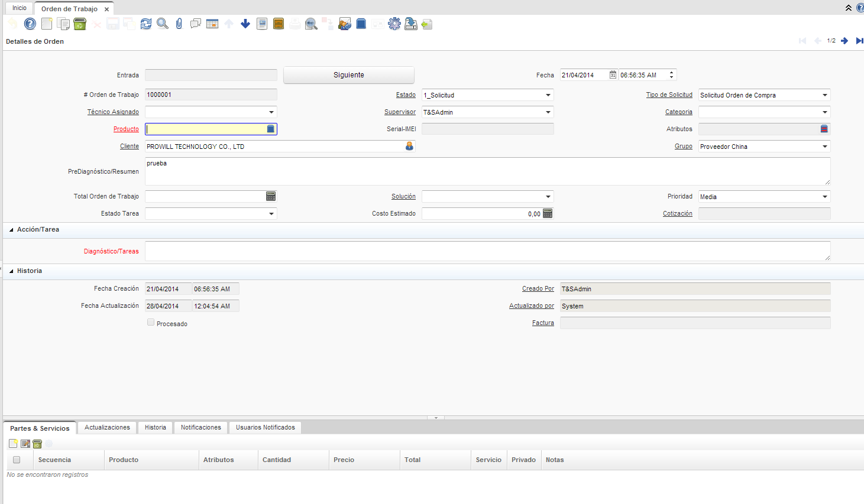
Task: Toggle the Procesado checkbox
Action: tap(151, 323)
